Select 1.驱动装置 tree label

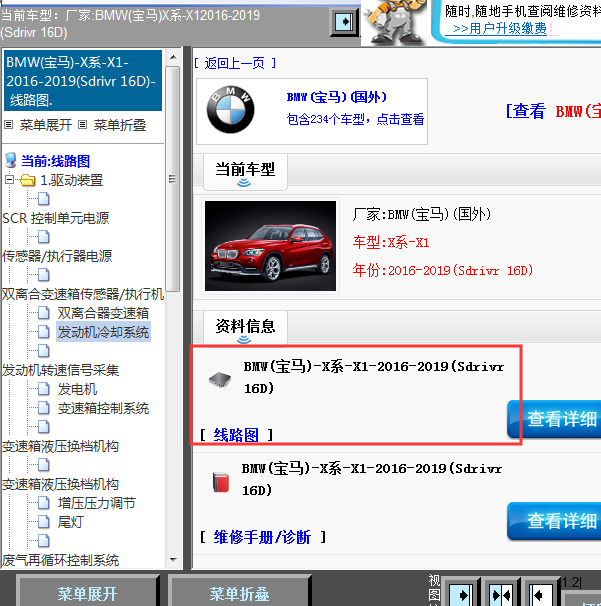point(72,180)
